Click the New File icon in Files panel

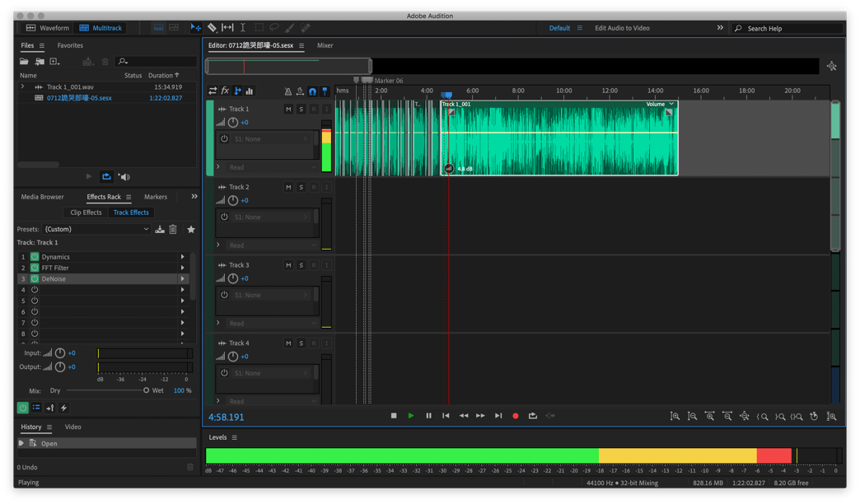coord(55,62)
